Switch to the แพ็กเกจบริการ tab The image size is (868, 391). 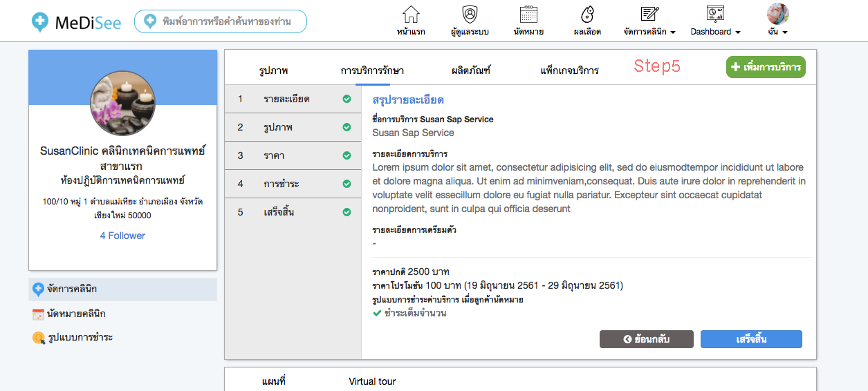point(569,70)
